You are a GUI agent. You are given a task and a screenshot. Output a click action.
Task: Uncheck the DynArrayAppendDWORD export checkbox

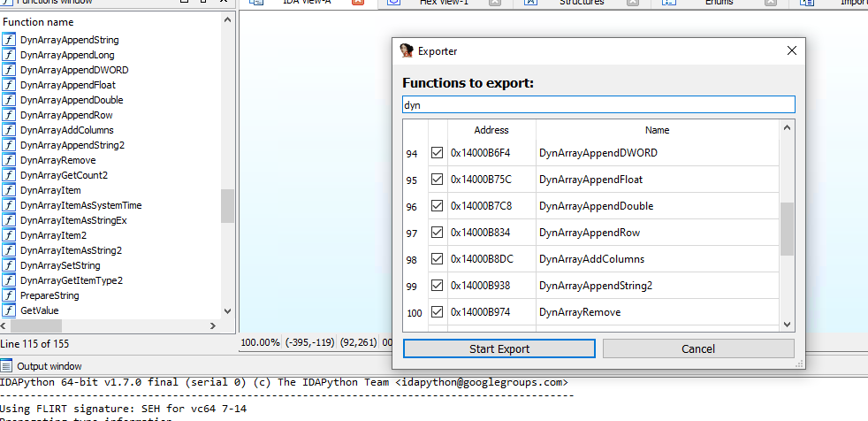(438, 152)
